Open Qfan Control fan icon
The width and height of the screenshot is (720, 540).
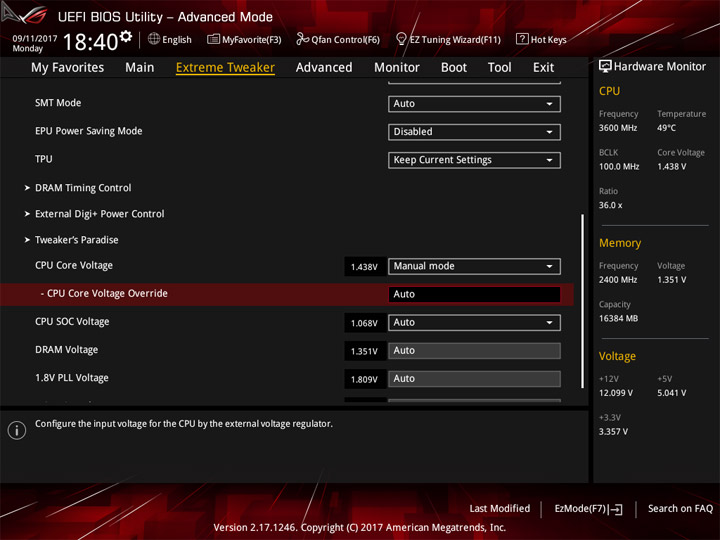(302, 39)
